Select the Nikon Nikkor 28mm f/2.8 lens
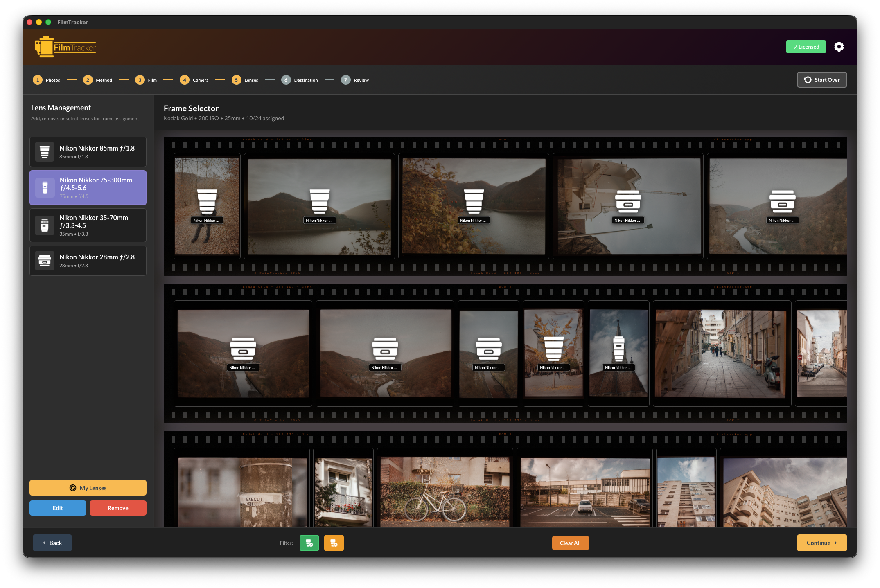 click(x=88, y=261)
